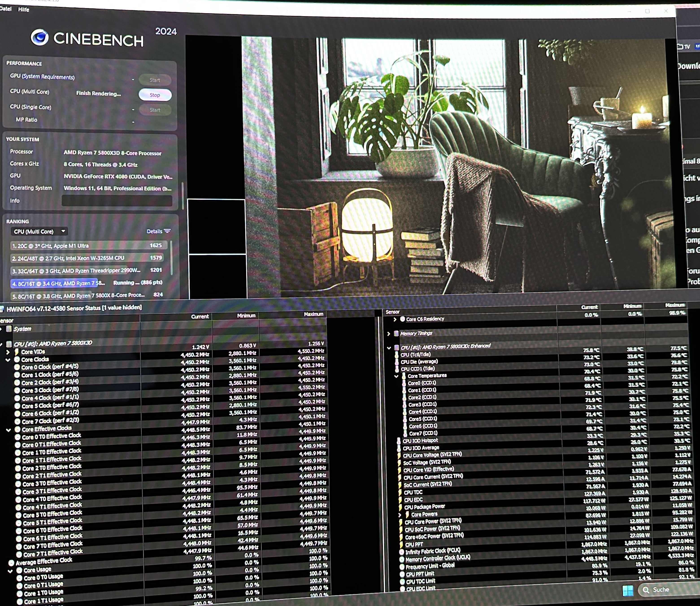Click the Core C6 Residency sensor icon

tap(402, 319)
